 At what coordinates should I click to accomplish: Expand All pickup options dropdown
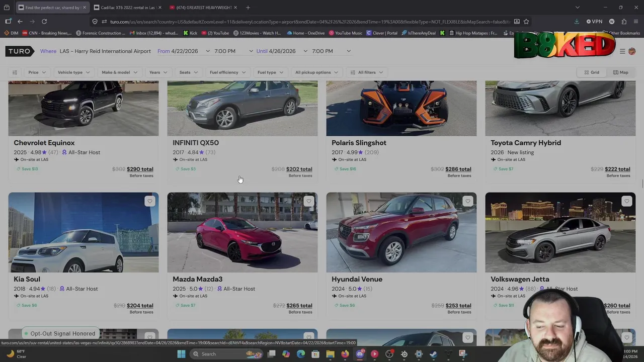316,72
